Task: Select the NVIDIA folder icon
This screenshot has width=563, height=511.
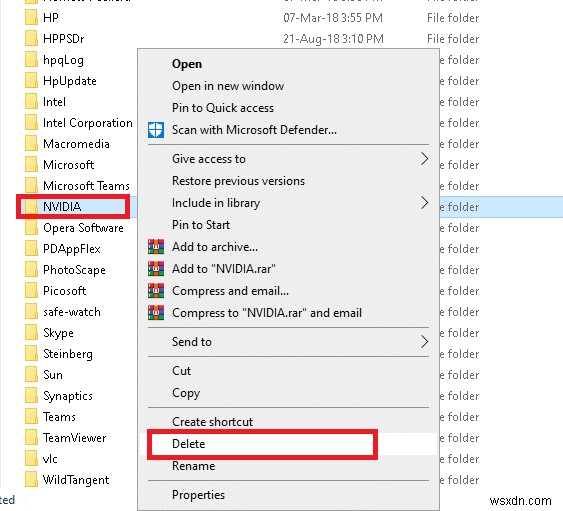Action: click(31, 207)
